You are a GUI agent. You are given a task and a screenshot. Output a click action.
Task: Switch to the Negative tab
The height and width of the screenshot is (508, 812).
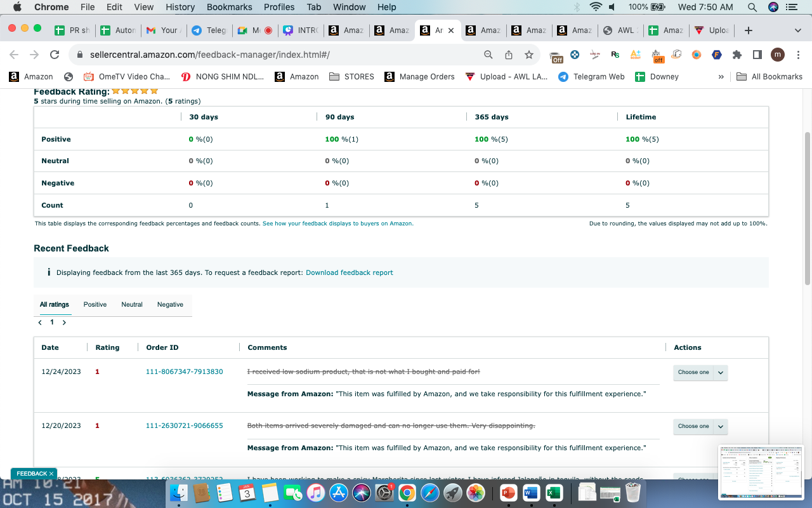(170, 305)
